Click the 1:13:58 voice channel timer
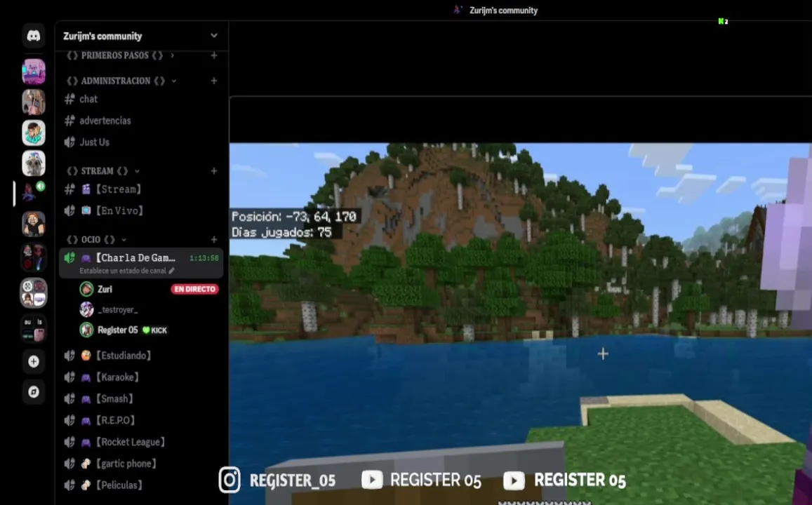The width and height of the screenshot is (812, 505). [x=204, y=257]
